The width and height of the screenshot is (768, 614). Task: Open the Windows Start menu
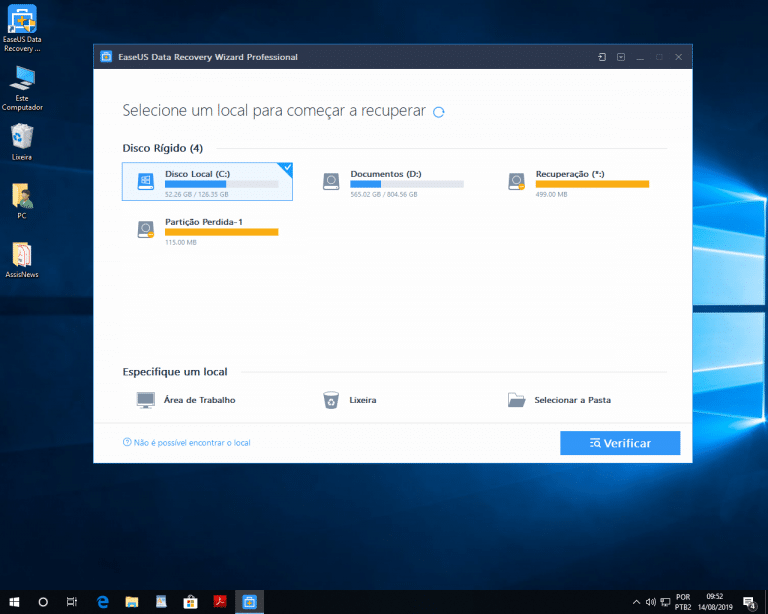tap(14, 602)
